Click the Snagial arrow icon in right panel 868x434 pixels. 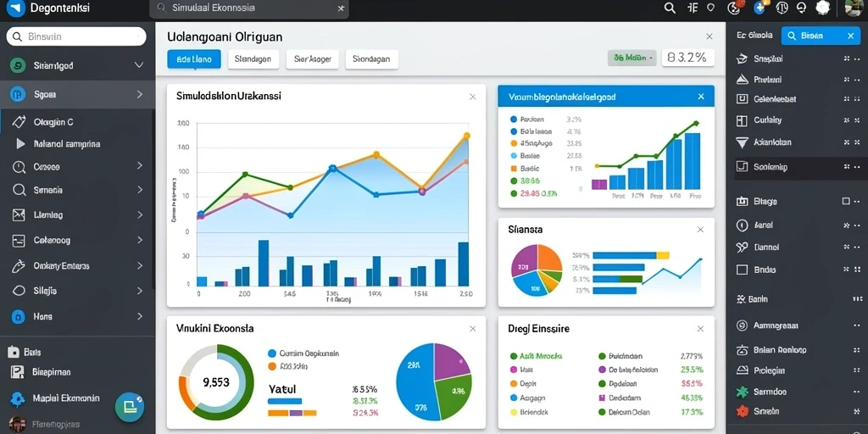click(743, 58)
